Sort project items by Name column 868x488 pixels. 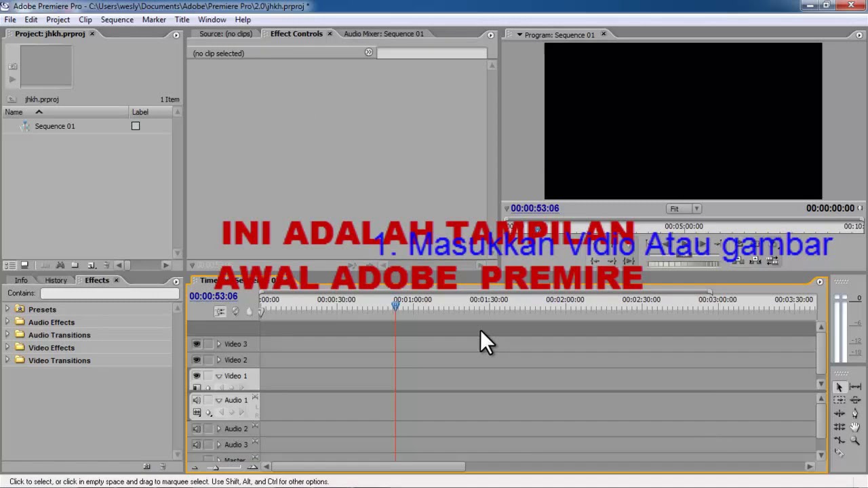pos(65,112)
